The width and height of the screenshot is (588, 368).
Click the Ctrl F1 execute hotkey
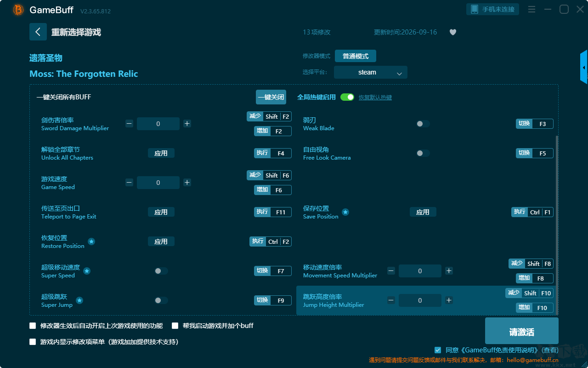532,212
